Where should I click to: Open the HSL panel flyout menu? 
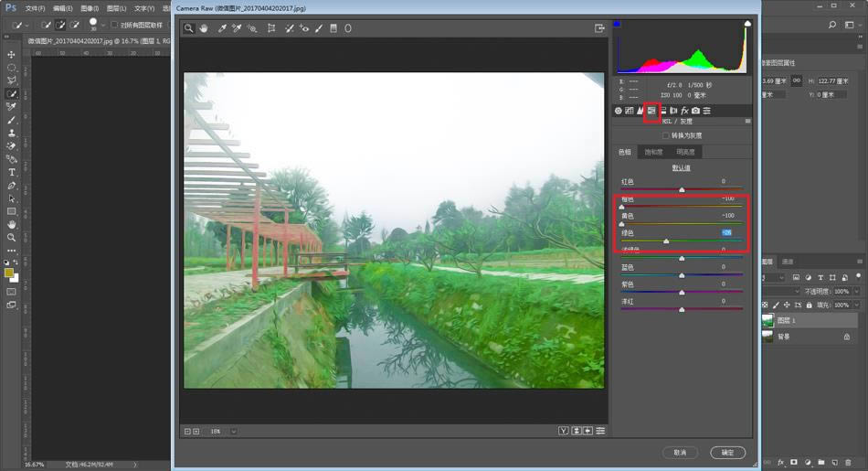pos(747,121)
